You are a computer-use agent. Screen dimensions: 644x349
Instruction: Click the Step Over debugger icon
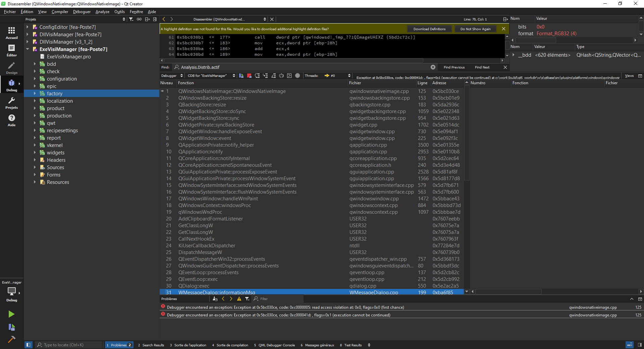click(x=257, y=76)
